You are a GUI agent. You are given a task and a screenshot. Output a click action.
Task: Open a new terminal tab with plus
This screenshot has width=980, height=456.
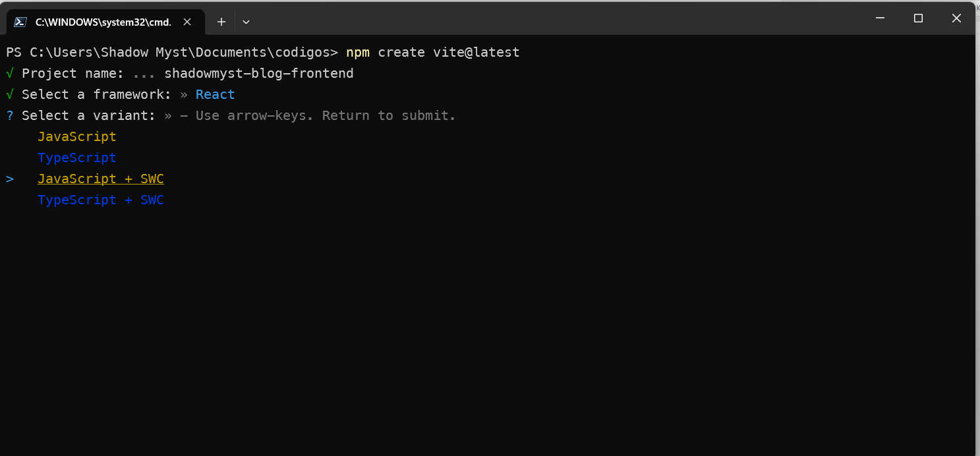coord(221,22)
